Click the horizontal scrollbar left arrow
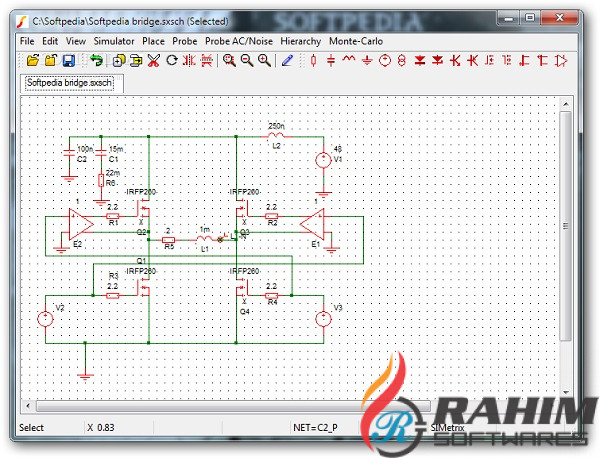This screenshot has width=600, height=458. click(28, 405)
